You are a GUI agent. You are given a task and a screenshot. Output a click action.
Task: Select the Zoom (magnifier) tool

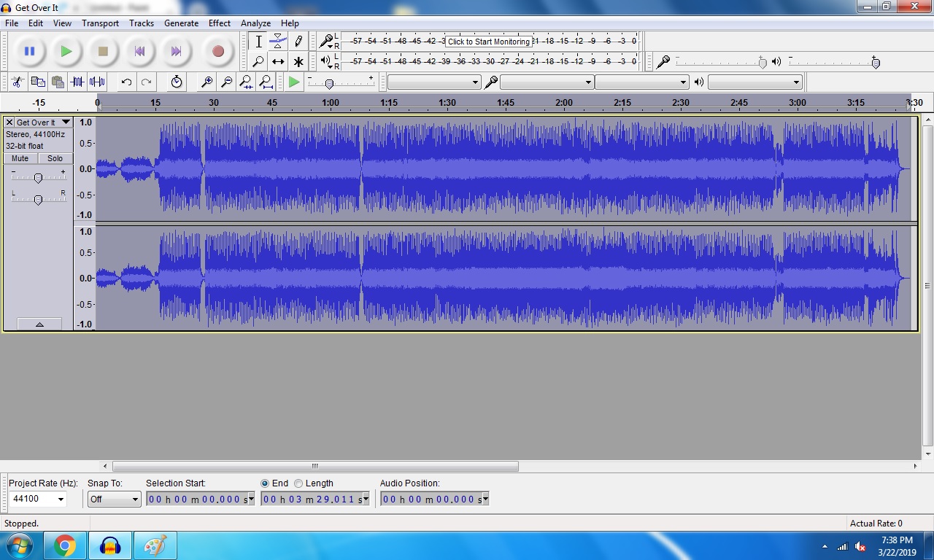pos(258,62)
